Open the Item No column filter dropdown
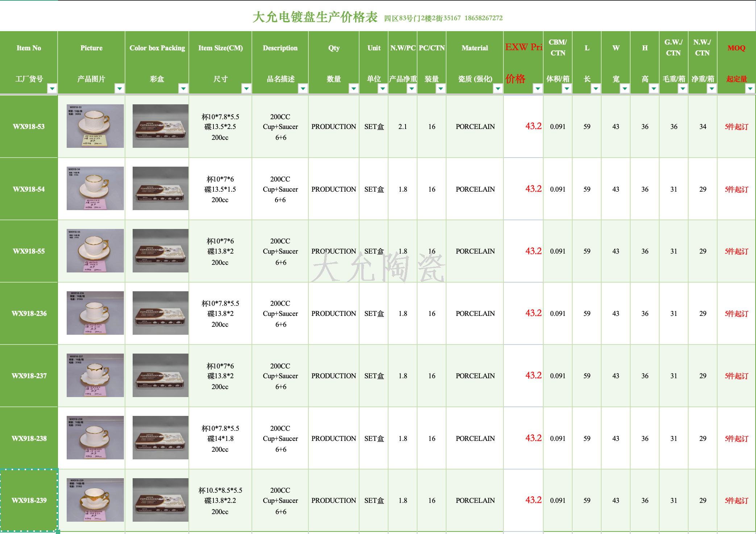Image resolution: width=756 pixels, height=534 pixels. [52, 88]
